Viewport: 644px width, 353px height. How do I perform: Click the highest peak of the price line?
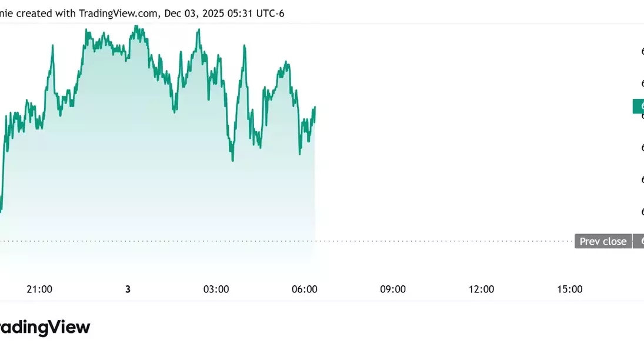pos(136,26)
